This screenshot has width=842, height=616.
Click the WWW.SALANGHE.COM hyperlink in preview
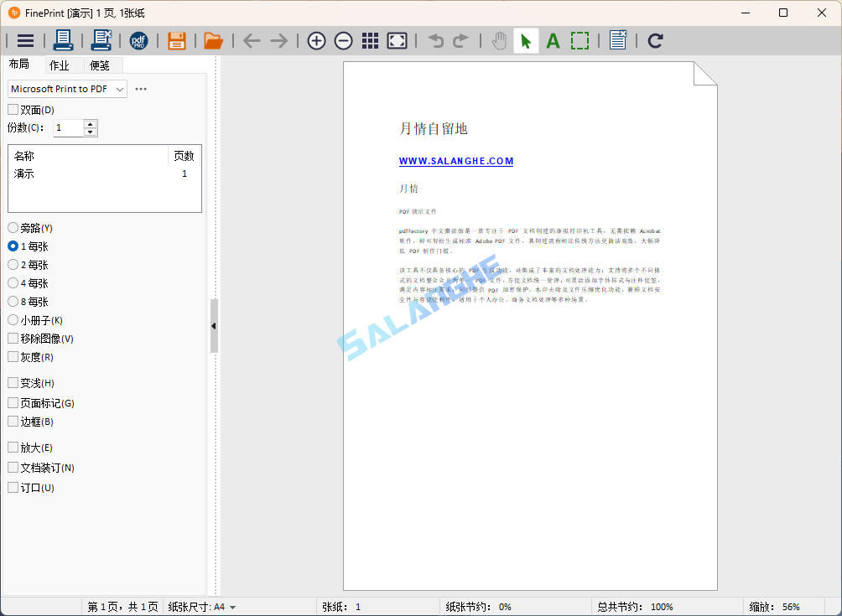(456, 161)
